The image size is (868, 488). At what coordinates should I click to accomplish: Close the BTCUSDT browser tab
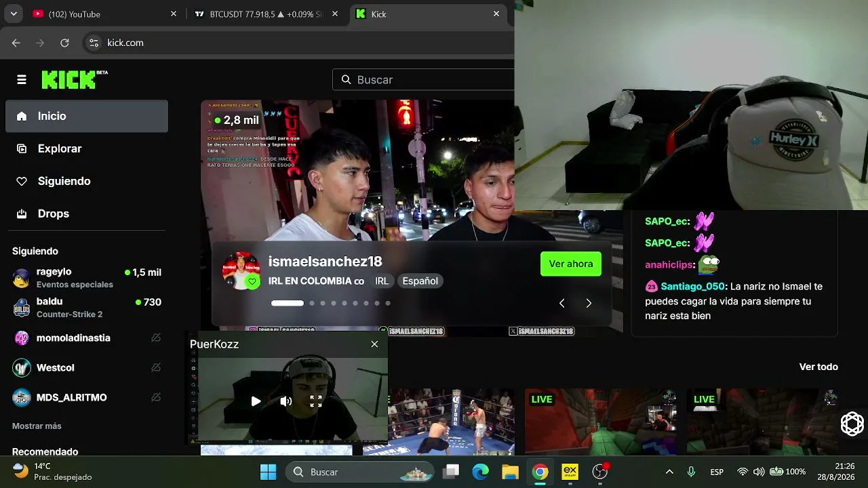coord(335,14)
